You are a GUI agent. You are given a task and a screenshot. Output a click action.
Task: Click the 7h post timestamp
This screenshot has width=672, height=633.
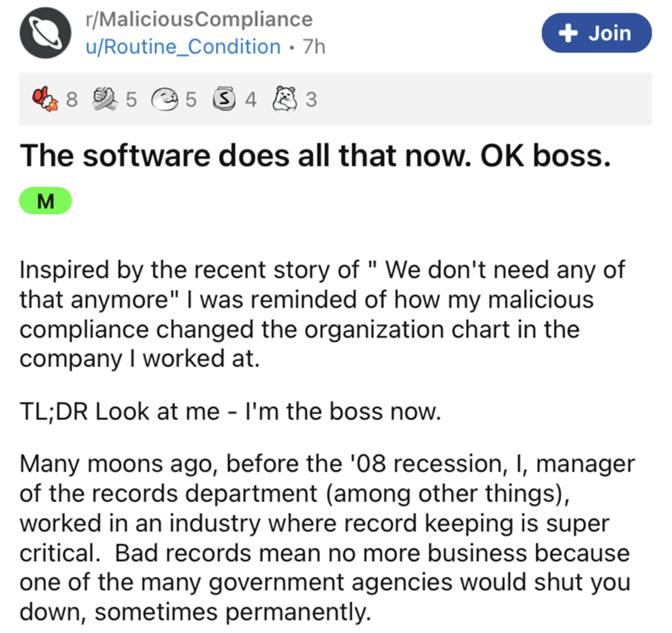pyautogui.click(x=312, y=46)
